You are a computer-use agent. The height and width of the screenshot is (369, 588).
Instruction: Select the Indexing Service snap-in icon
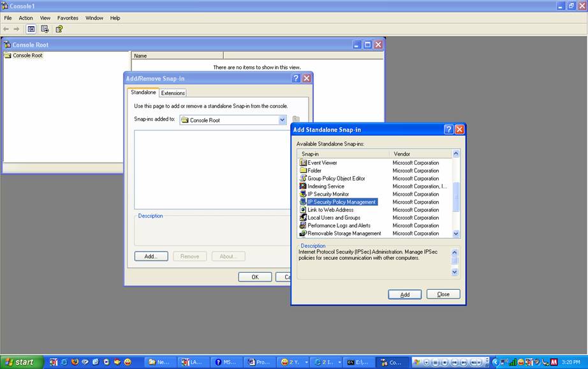(303, 186)
